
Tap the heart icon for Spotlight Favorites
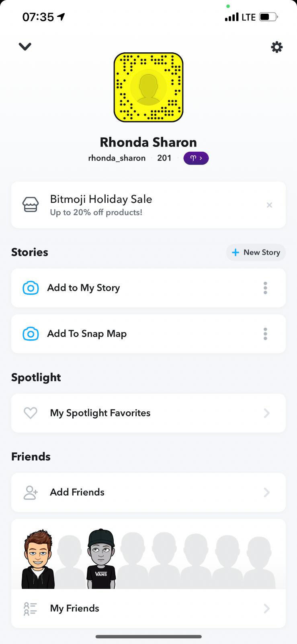tap(31, 413)
